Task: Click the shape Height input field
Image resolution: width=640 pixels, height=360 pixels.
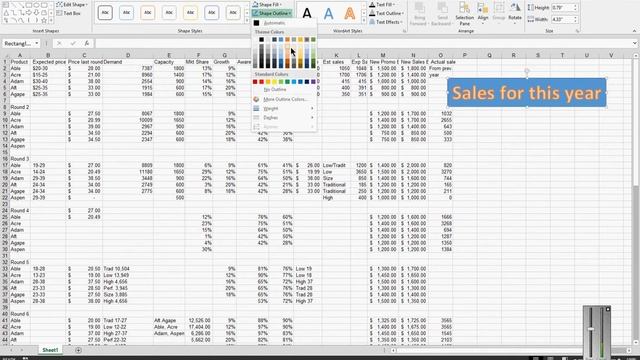Action: coord(562,8)
